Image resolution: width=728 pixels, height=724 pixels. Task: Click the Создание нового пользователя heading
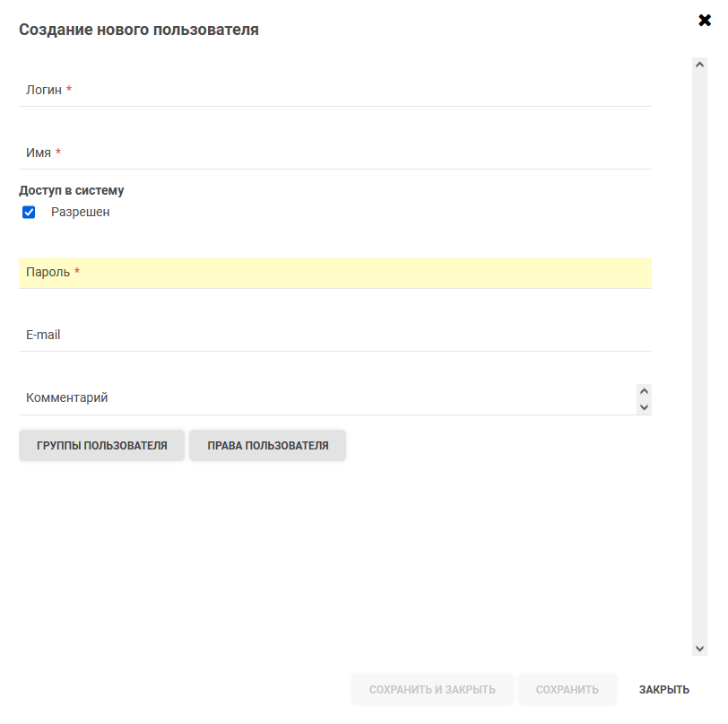coord(139,30)
